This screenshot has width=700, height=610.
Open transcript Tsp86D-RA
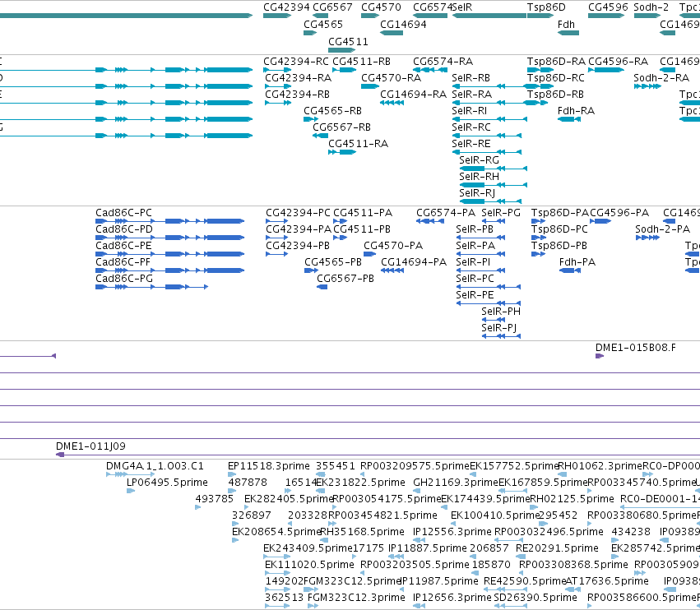pos(556,61)
